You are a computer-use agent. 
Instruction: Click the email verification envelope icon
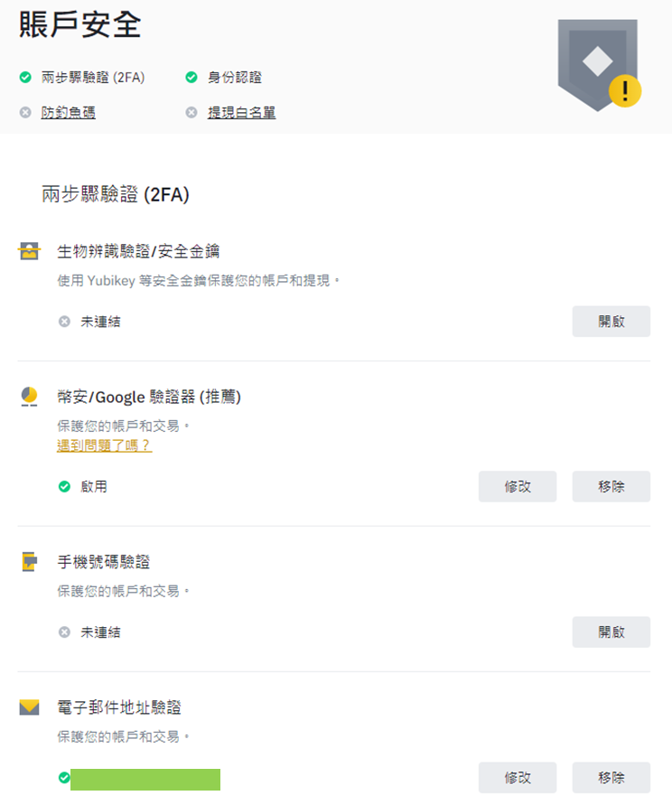coord(29,707)
